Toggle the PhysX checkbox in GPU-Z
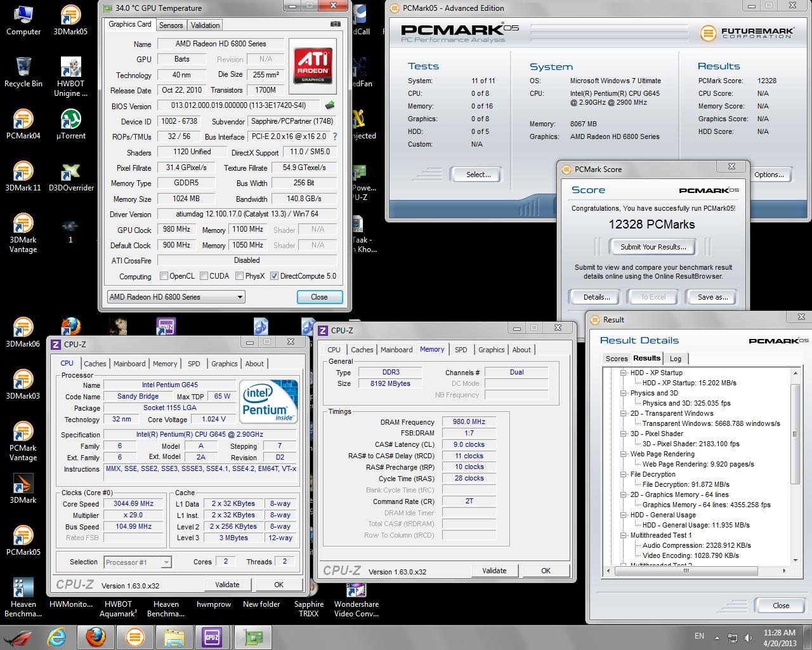 point(240,276)
